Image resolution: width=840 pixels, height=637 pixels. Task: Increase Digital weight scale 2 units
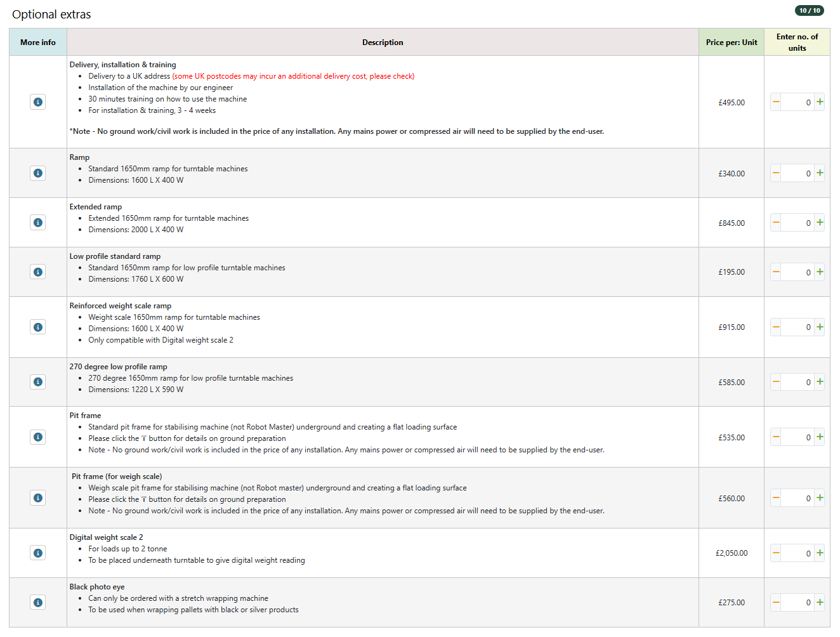820,553
